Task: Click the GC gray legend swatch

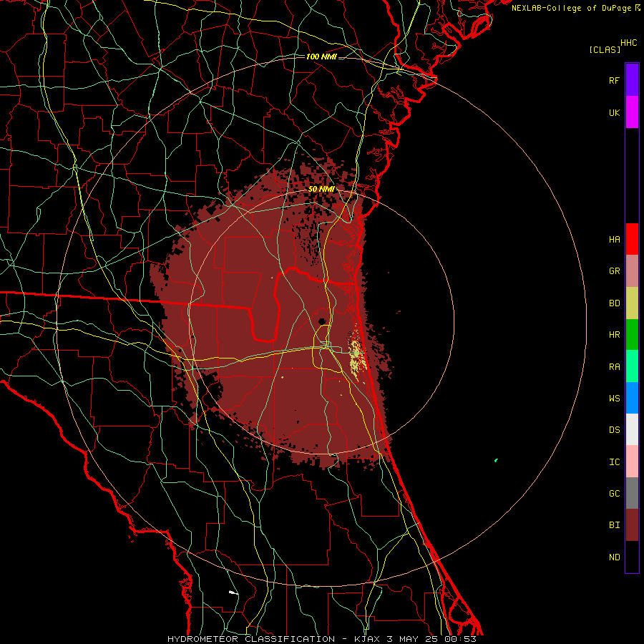Action: click(x=632, y=493)
